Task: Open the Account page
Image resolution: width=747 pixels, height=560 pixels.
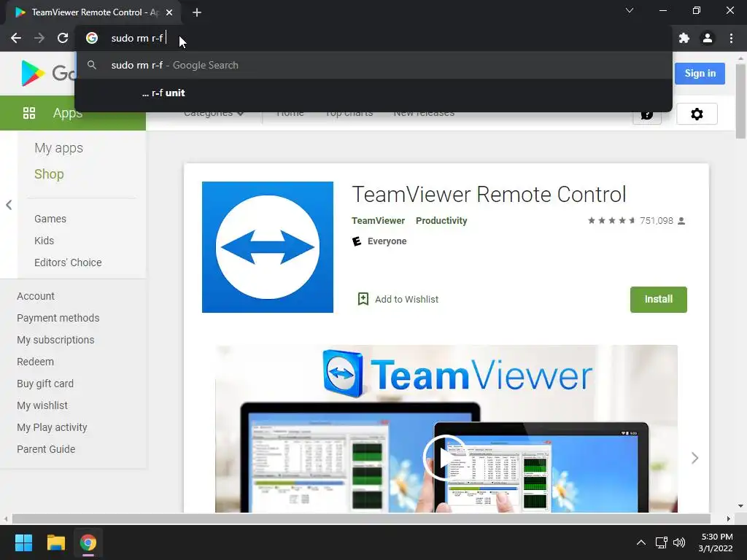Action: pos(36,296)
